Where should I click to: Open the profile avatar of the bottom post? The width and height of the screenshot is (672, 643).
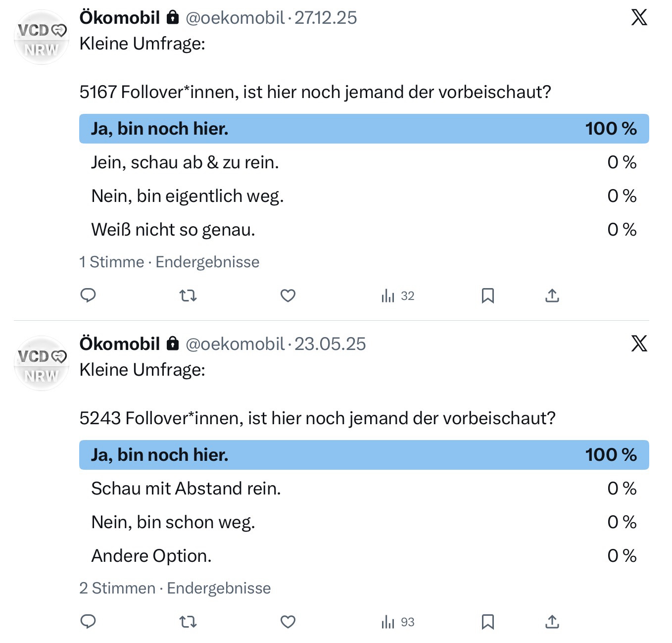tap(41, 364)
